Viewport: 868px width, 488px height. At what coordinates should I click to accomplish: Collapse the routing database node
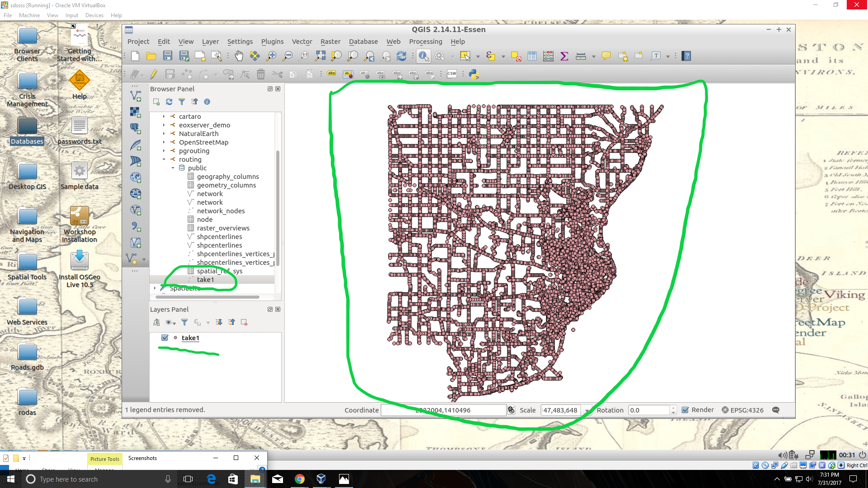pos(164,160)
